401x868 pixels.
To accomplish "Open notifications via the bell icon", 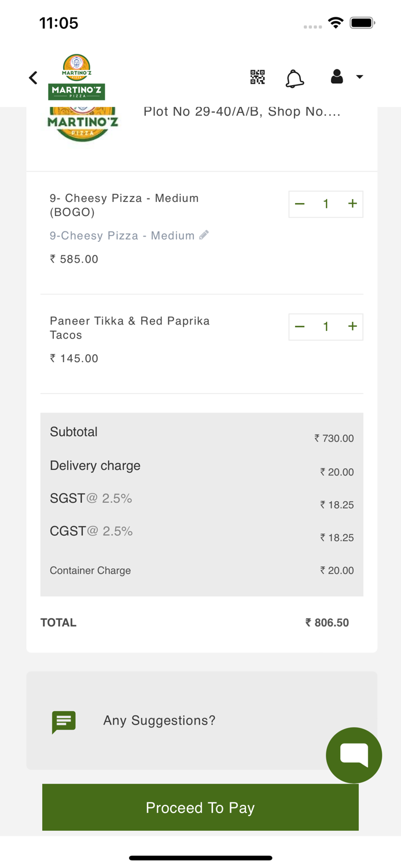I will click(x=295, y=78).
